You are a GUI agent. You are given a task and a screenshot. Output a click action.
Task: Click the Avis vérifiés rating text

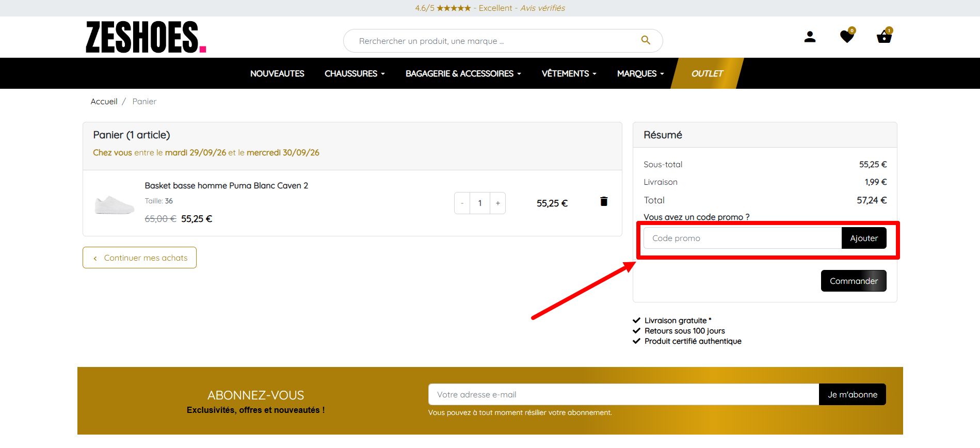click(x=542, y=8)
